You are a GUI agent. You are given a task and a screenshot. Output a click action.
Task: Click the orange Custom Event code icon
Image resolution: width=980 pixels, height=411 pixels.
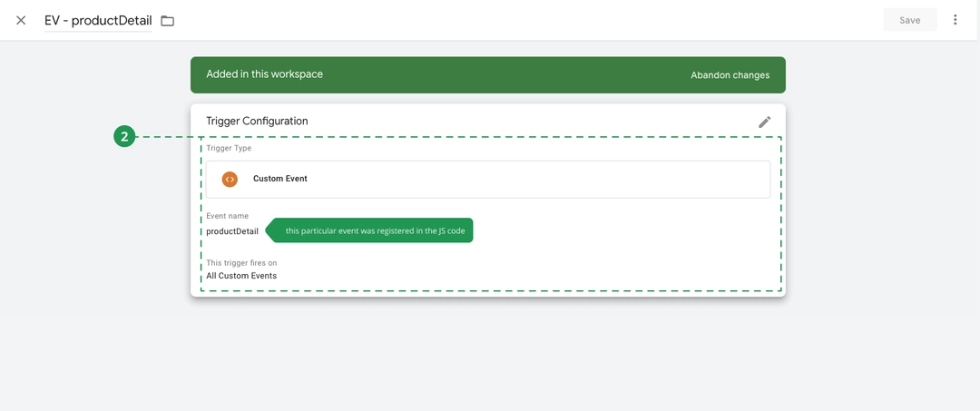(x=230, y=179)
